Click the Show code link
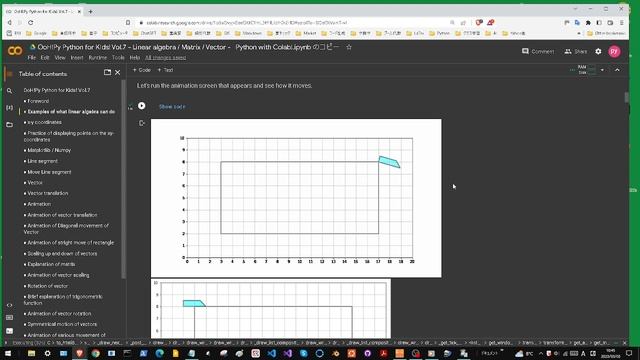 172,107
